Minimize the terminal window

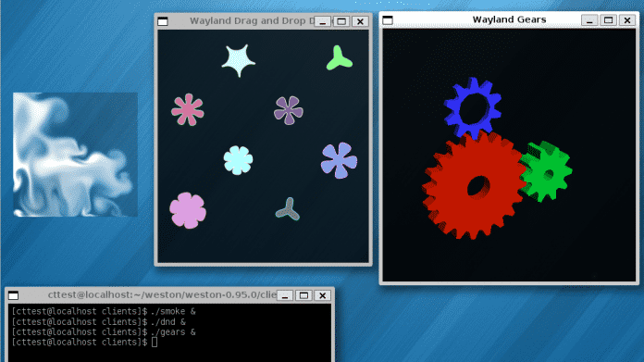point(285,295)
